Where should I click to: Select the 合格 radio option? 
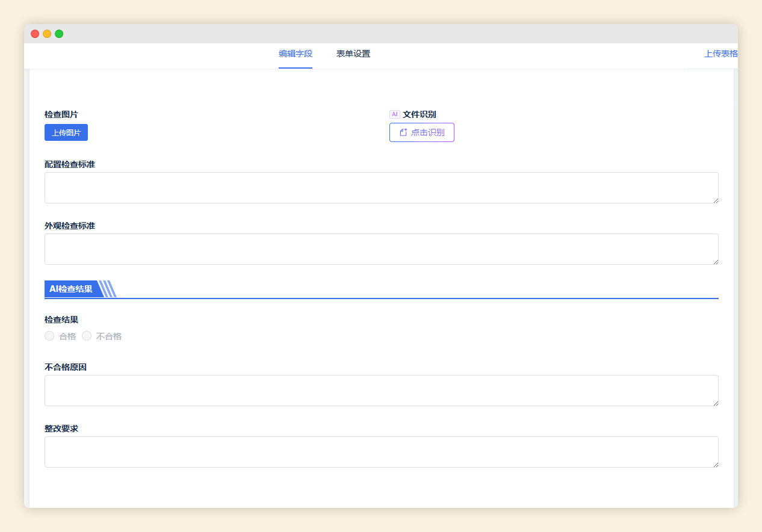[49, 336]
